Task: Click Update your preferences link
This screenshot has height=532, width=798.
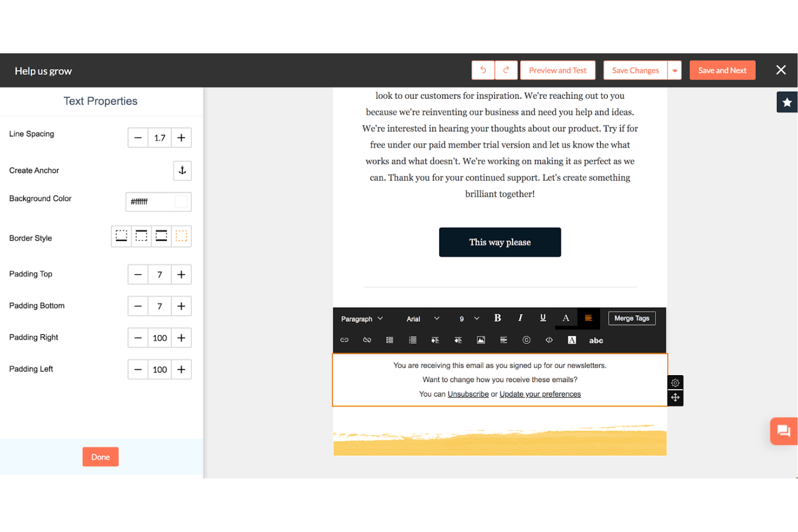Action: 540,394
